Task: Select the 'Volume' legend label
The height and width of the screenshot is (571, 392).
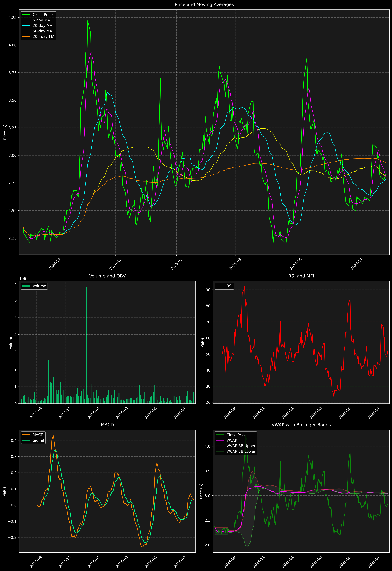Action: pyautogui.click(x=39, y=286)
